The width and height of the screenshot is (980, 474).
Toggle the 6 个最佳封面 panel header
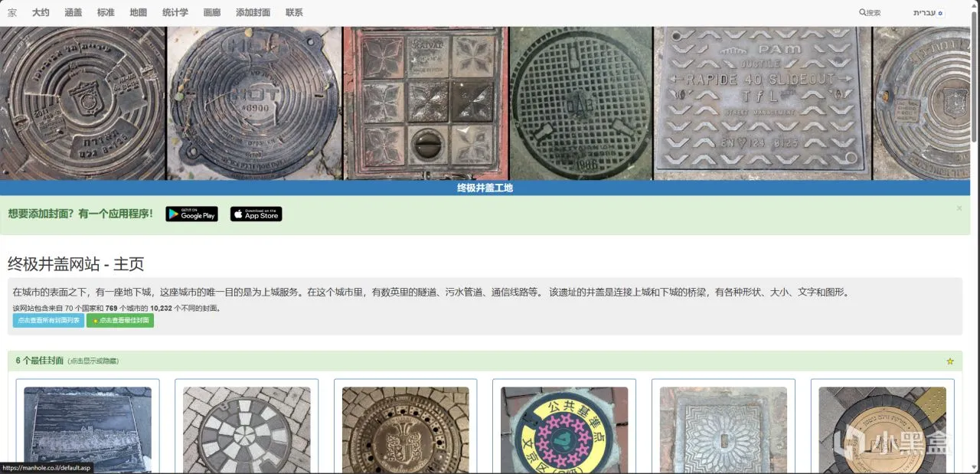click(485, 361)
